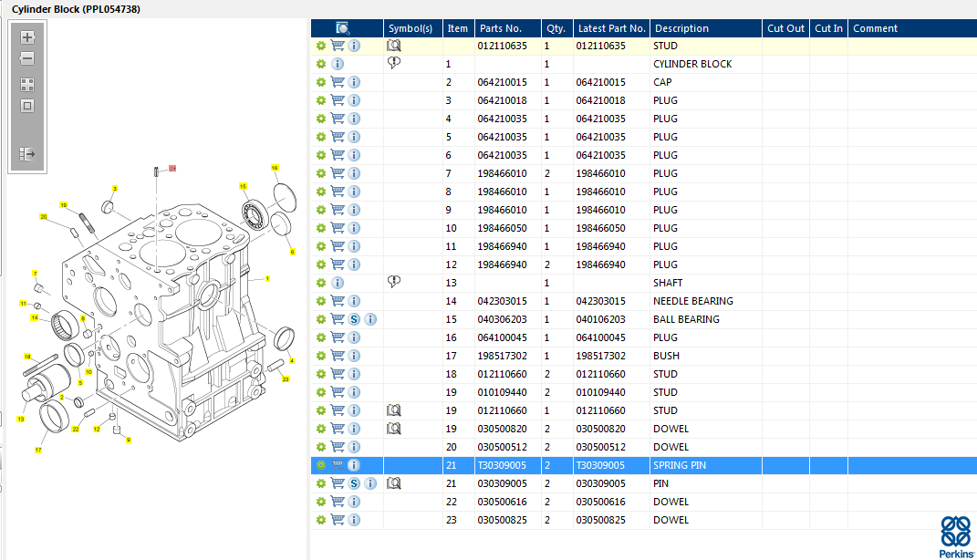
Task: Click the supersession S icon for BALL BEARING
Action: tap(354, 319)
